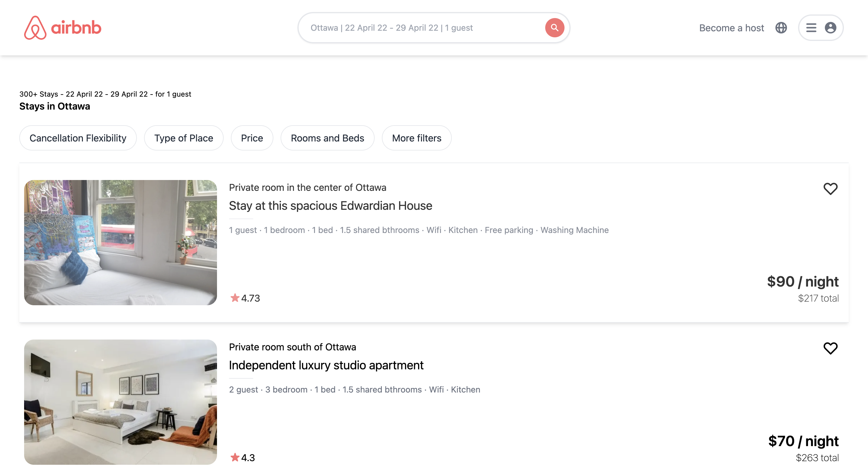Click the user profile avatar icon
868x475 pixels.
(x=830, y=28)
